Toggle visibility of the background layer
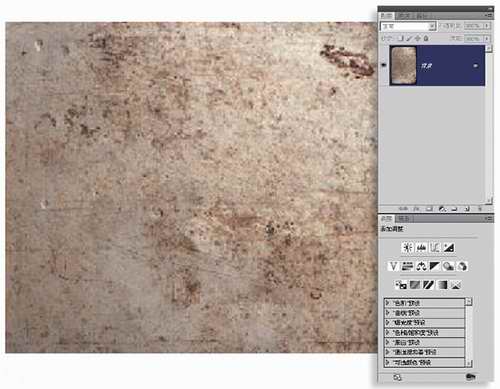The height and width of the screenshot is (389, 500). (384, 65)
